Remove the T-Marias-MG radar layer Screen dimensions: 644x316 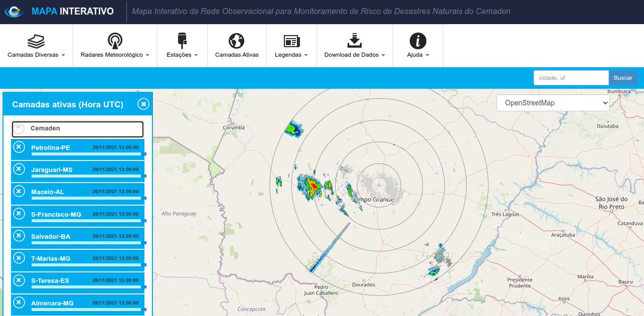[19, 258]
